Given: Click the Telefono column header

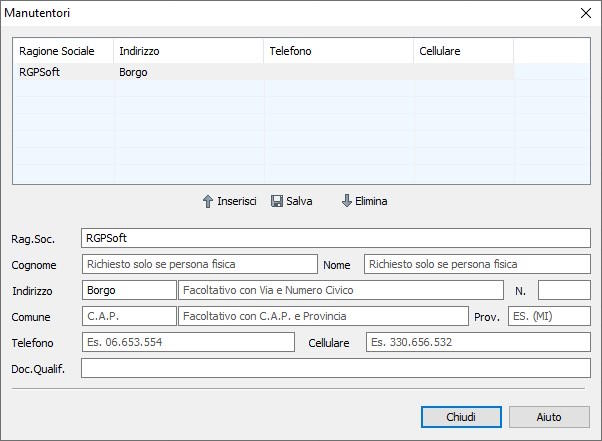Looking at the screenshot, I should point(338,51).
